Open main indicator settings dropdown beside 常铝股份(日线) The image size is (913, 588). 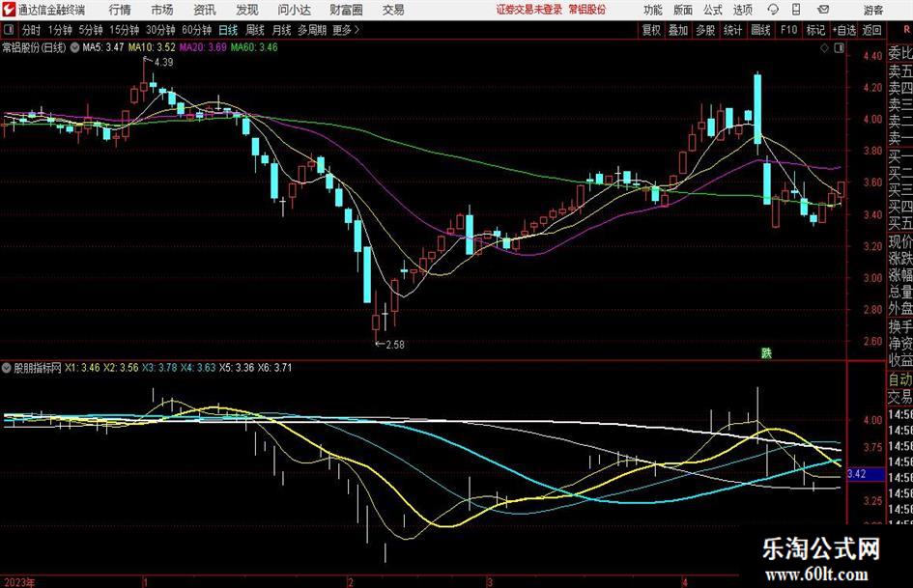coord(74,47)
